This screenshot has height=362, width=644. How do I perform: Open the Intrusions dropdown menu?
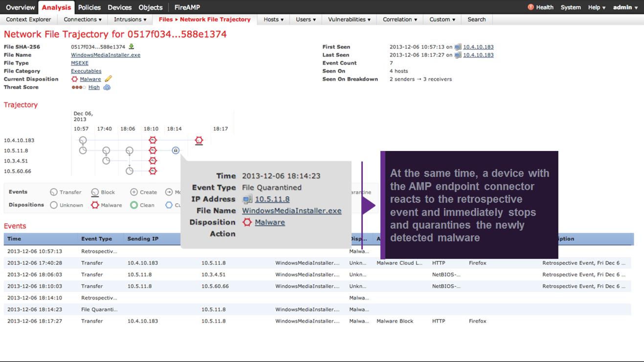(130, 20)
